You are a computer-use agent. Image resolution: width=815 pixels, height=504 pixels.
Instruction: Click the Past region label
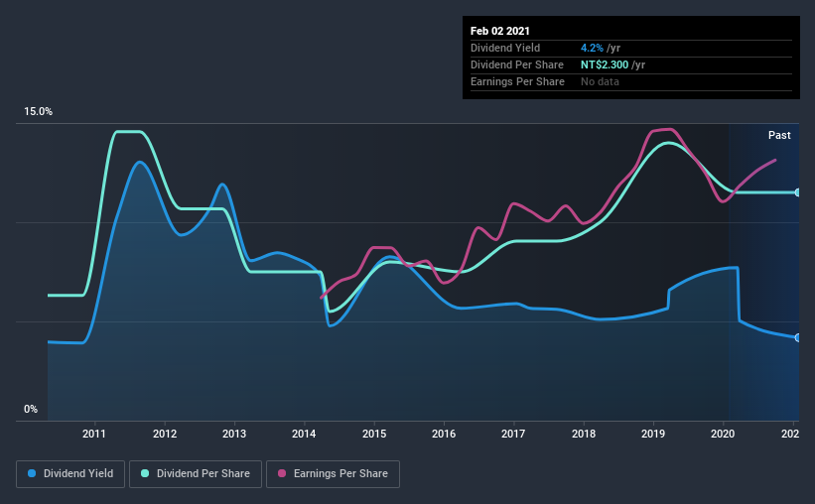[x=779, y=135]
